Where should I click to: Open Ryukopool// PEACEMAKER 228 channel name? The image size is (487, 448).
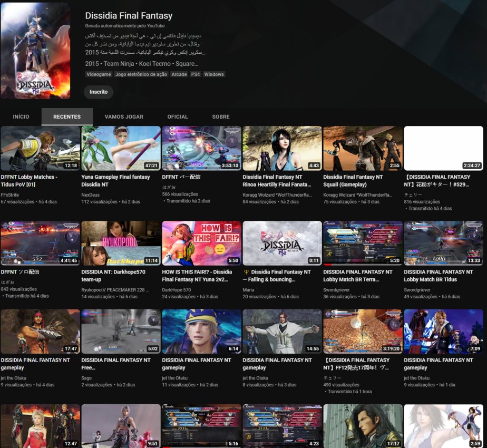[x=115, y=290]
